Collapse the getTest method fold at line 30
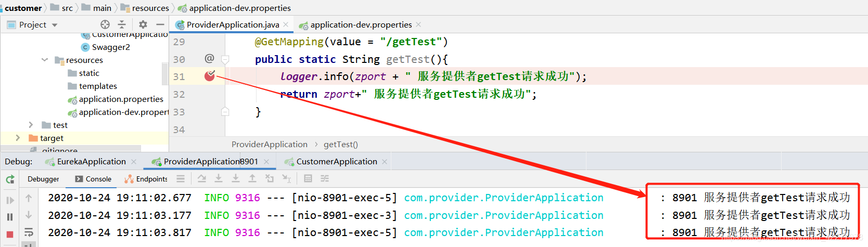 [x=225, y=59]
